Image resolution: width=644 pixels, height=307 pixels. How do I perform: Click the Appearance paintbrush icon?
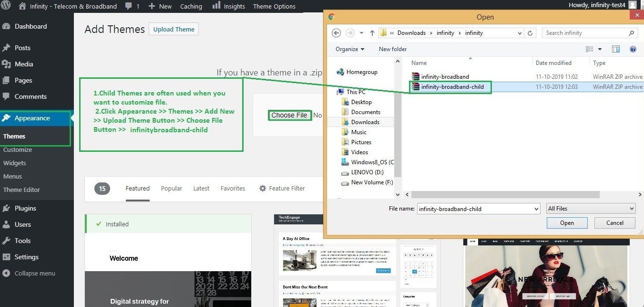[6, 118]
